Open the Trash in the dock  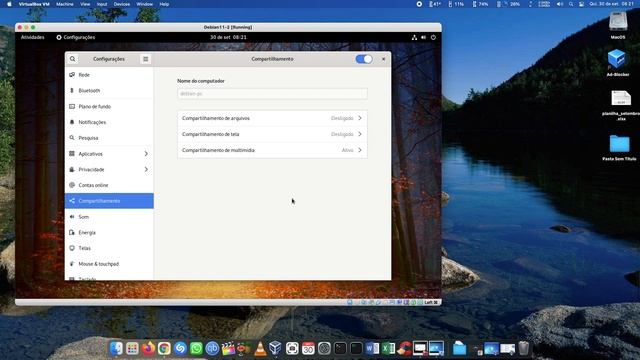(524, 348)
